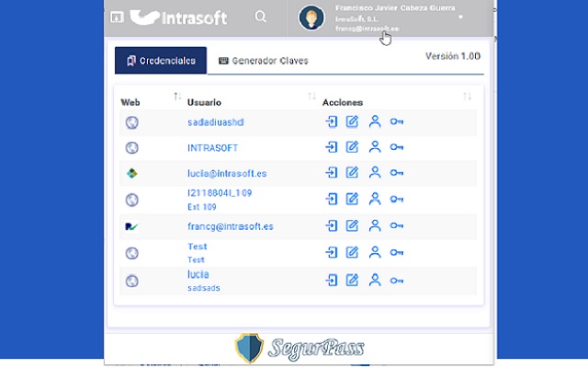Viewport: 588px width, 368px height.
Task: Click the INTRASOFT username link
Action: (212, 148)
